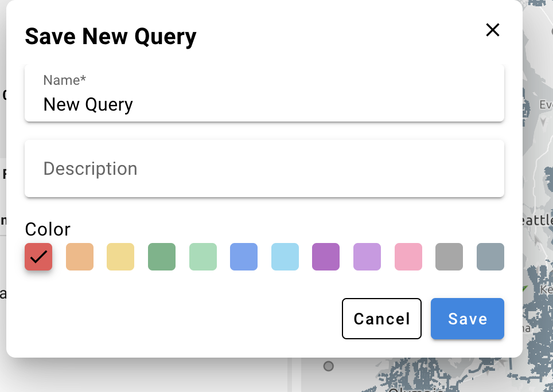Choose the neutral gray color swatch

449,257
